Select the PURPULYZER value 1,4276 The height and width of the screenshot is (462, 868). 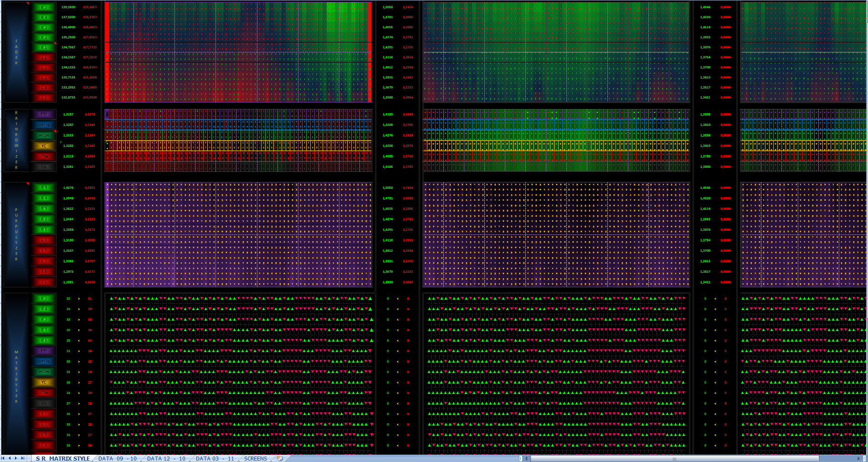(x=68, y=188)
